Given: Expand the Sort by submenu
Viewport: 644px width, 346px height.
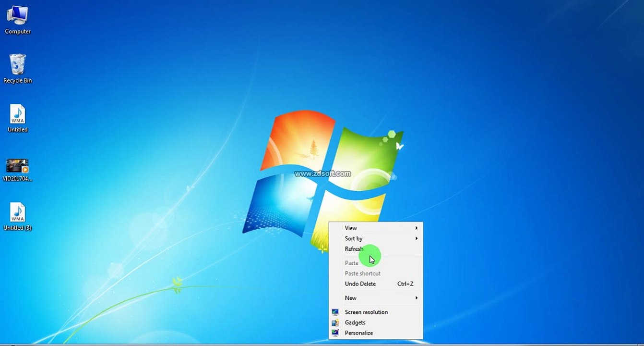Looking at the screenshot, I should 376,239.
